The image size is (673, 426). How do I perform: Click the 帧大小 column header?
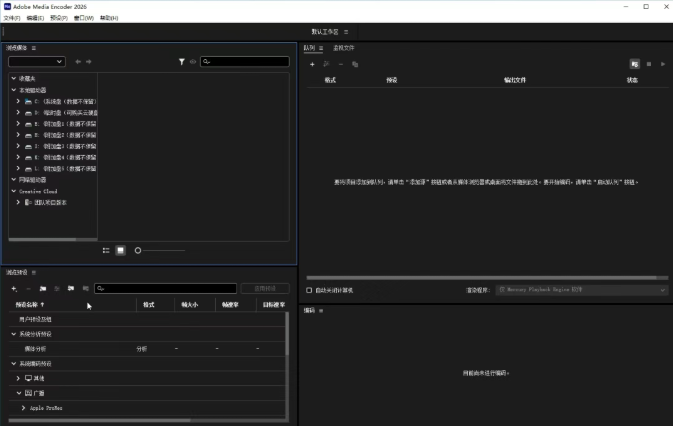coord(189,305)
